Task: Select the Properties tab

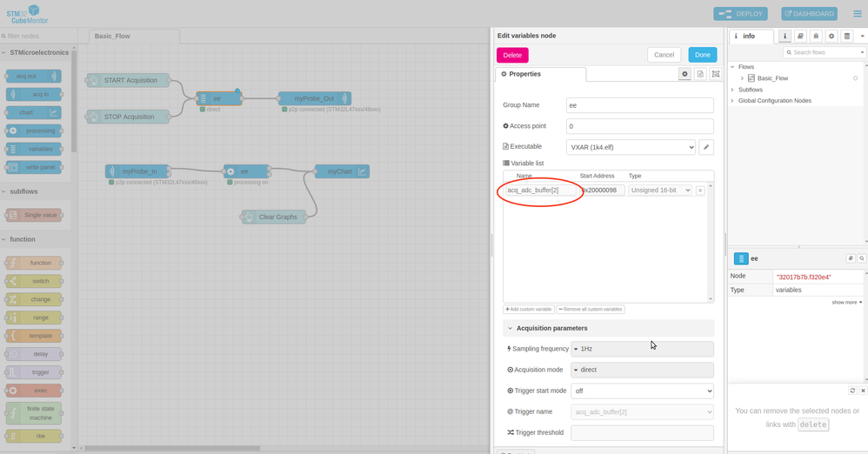Action: [x=540, y=74]
